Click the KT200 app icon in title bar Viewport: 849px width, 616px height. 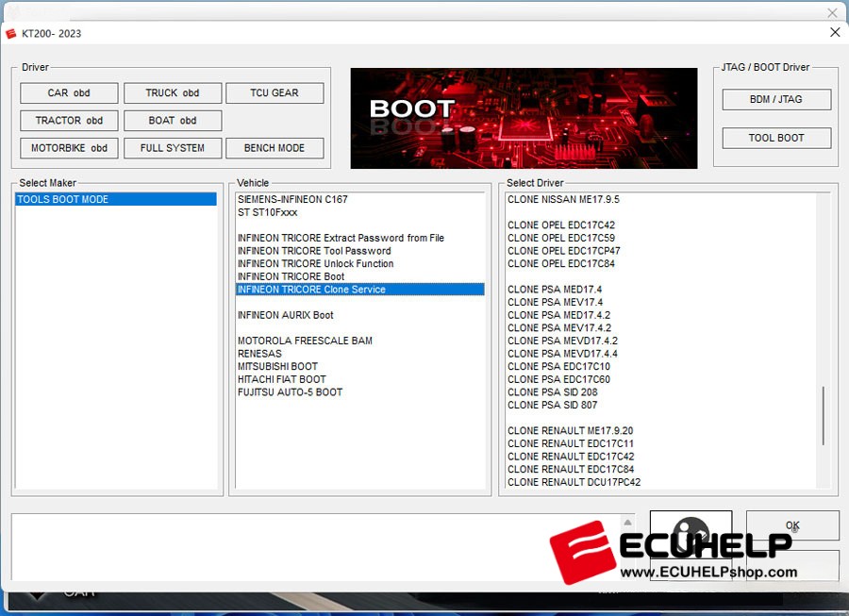(10, 34)
